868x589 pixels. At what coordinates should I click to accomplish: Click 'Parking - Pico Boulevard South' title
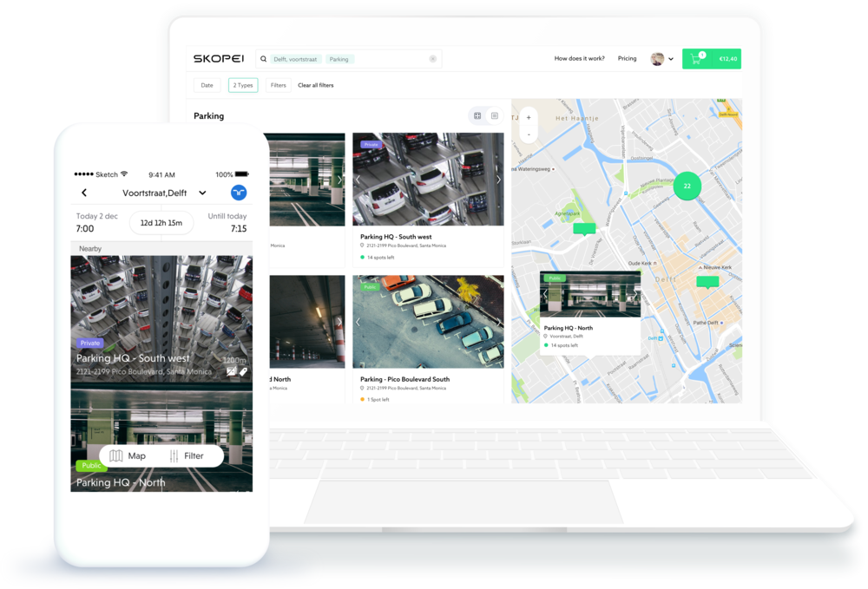tap(404, 379)
